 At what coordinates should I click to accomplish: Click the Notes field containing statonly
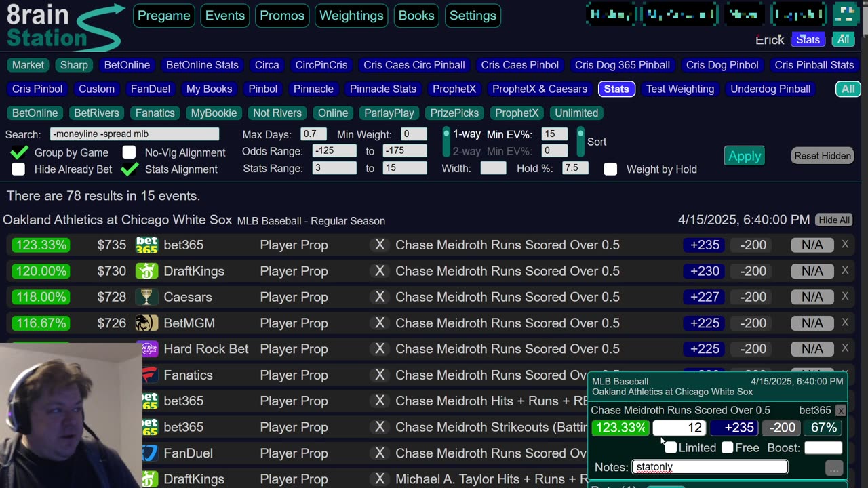(x=710, y=467)
